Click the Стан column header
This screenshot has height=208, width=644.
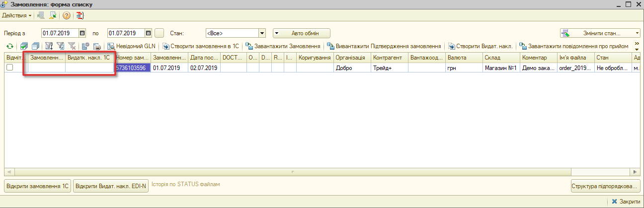click(x=613, y=58)
